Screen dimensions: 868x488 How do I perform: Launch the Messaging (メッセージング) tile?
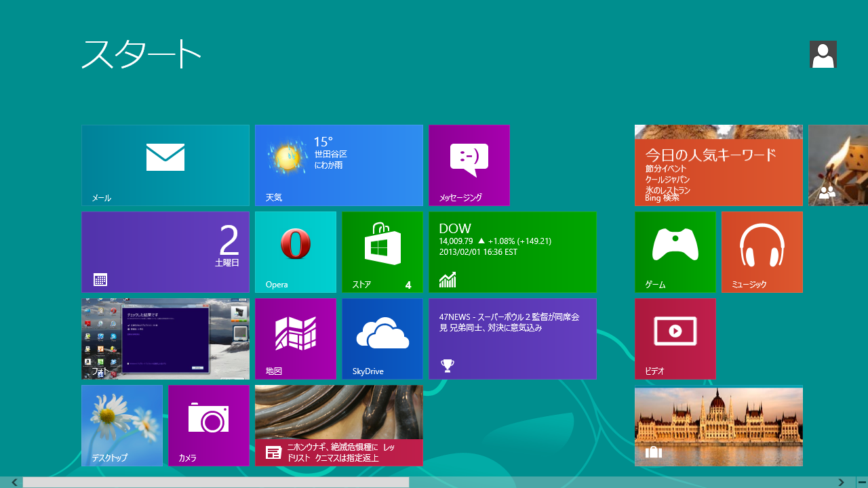pos(469,165)
